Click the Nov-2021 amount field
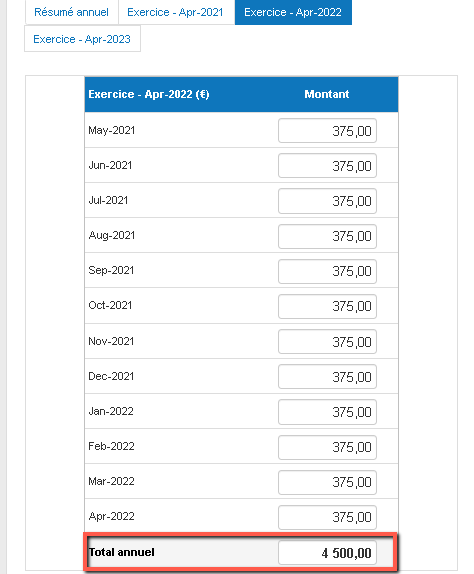The image size is (474, 574). coord(327,342)
